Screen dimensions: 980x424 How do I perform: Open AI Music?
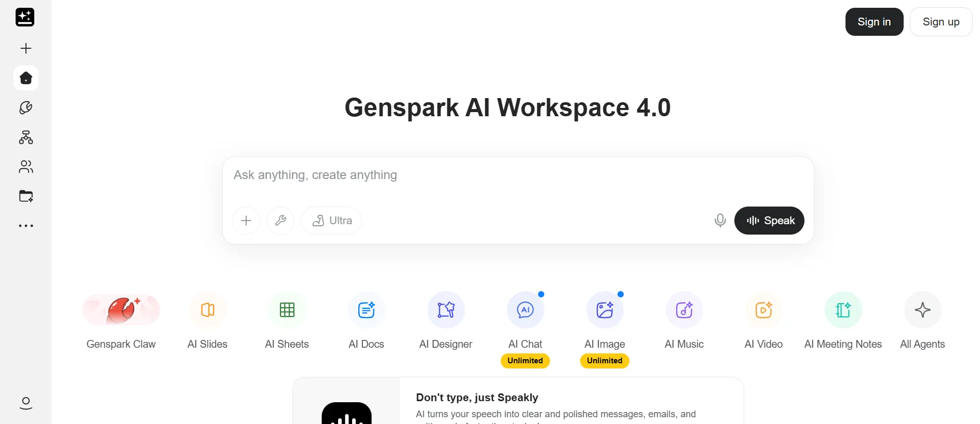click(684, 322)
